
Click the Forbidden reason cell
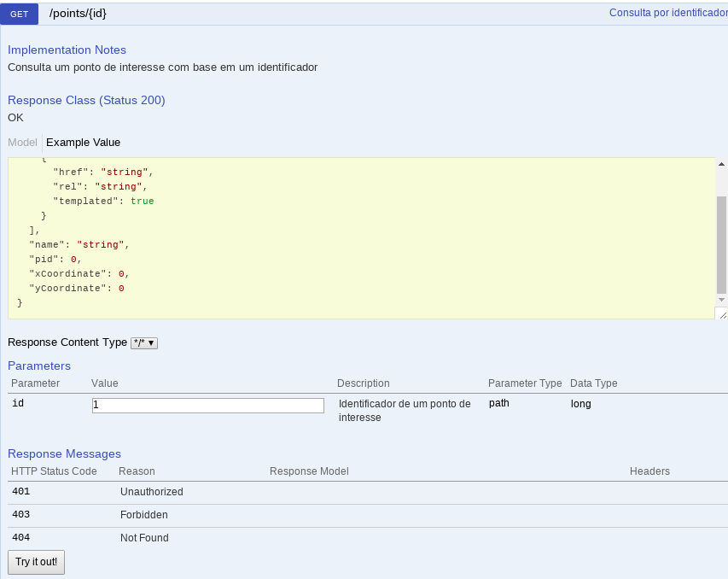pos(144,515)
